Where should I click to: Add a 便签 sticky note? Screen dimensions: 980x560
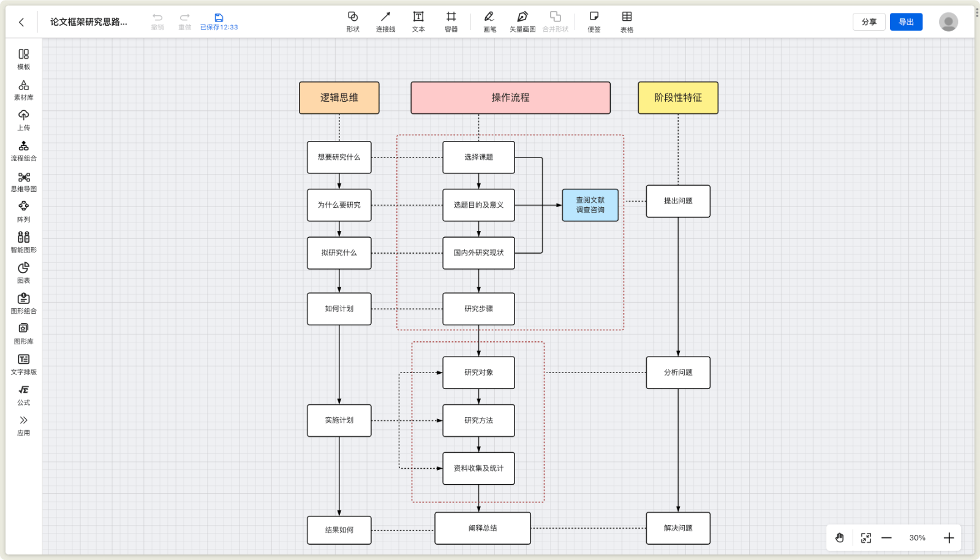[594, 21]
